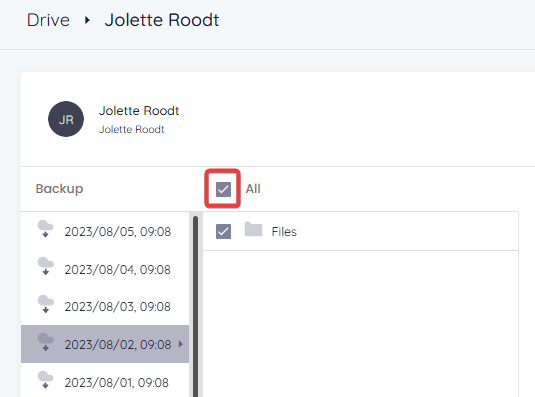Click the JR avatar circle

[x=66, y=119]
